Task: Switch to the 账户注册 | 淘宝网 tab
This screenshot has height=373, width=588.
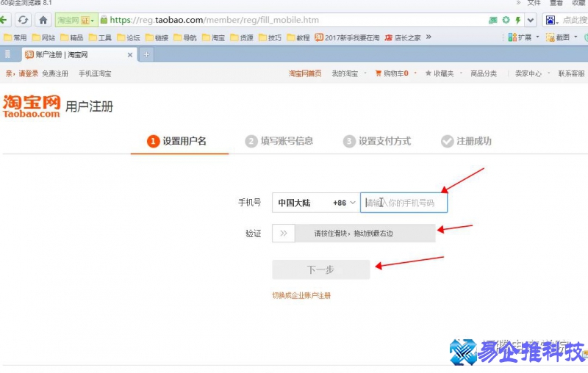Action: pyautogui.click(x=79, y=54)
